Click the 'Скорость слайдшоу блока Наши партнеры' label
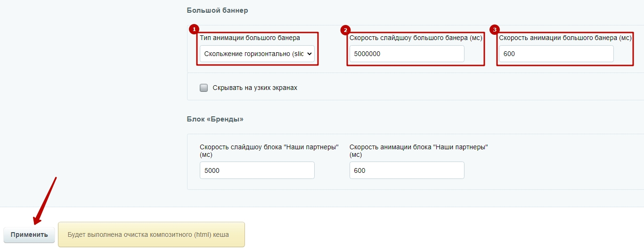 269,151
